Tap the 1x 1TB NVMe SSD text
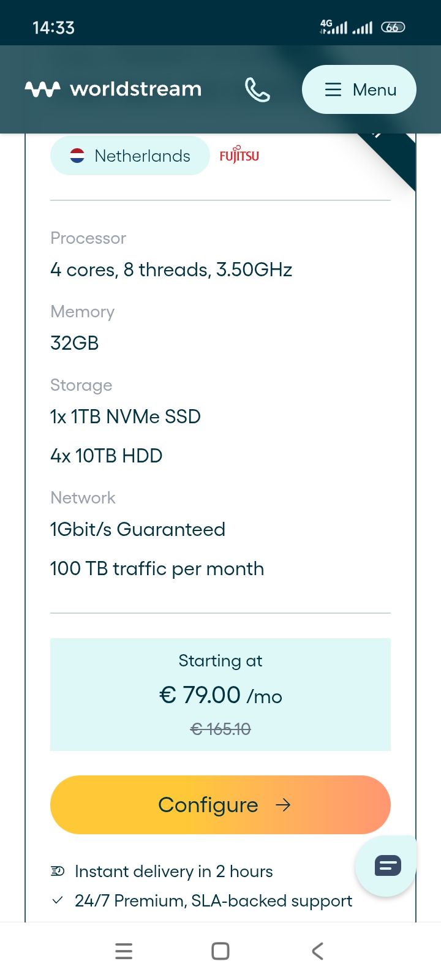 126,417
